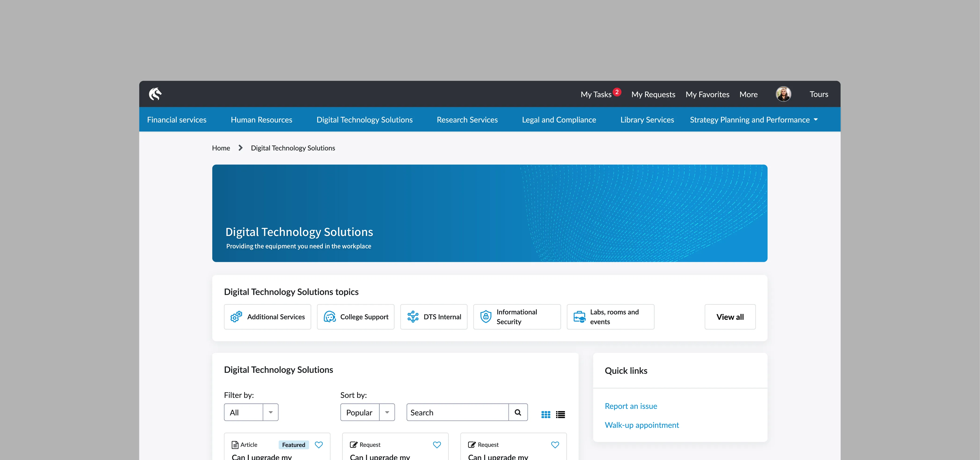Screen dimensions: 980x460
Task: Click into the Search input field
Action: pos(458,412)
